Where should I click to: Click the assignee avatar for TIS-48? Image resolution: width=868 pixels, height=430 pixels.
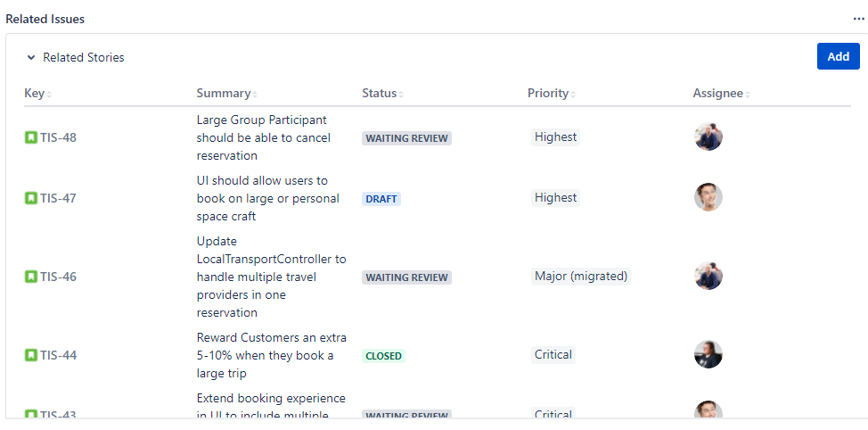(x=708, y=136)
